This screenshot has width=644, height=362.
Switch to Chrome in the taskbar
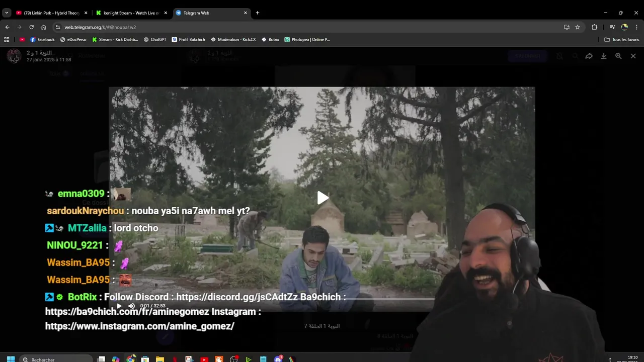tap(131, 359)
